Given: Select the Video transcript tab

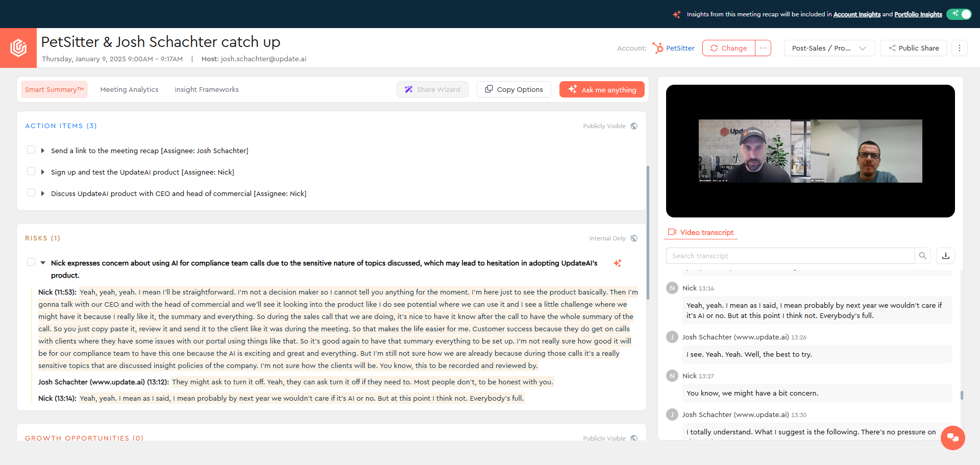Looking at the screenshot, I should point(701,232).
